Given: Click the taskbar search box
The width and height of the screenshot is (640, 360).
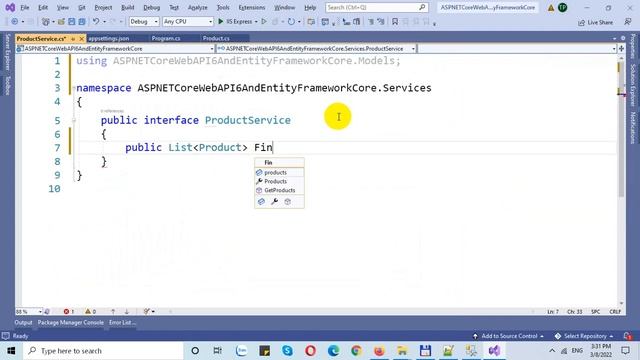Looking at the screenshot, I should 103,351.
